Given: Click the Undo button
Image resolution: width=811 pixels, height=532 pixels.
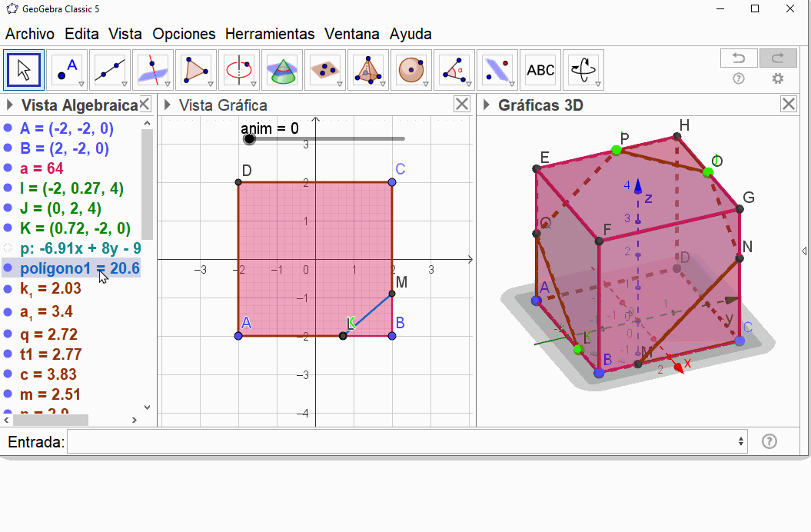Looking at the screenshot, I should [739, 58].
